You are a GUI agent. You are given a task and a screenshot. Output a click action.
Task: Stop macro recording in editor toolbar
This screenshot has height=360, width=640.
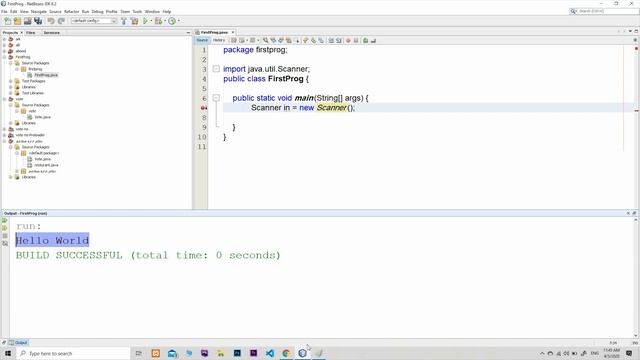(356, 40)
